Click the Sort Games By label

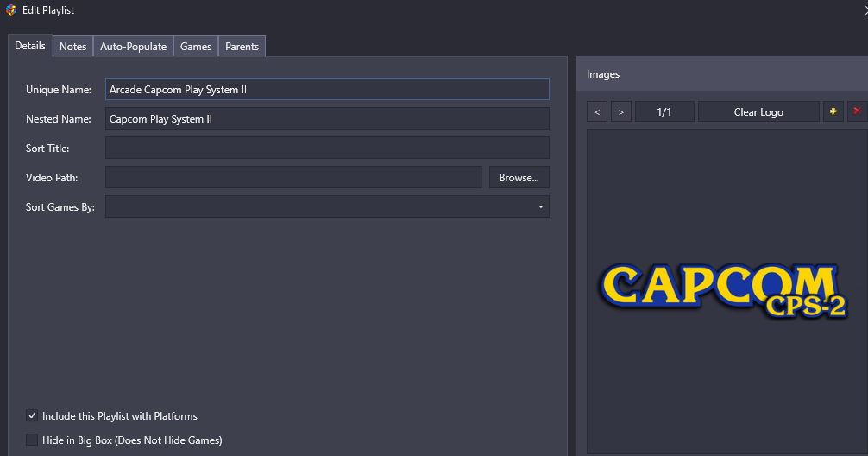tap(60, 207)
